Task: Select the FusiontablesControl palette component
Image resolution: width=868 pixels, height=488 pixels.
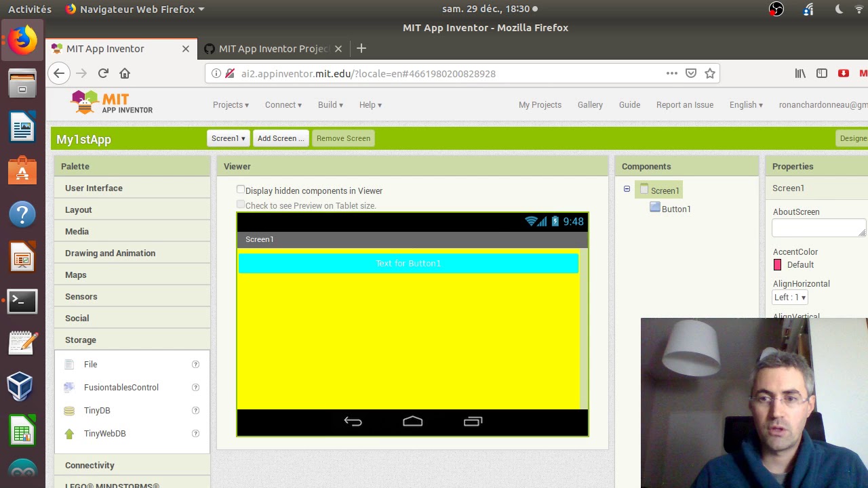Action: click(121, 388)
